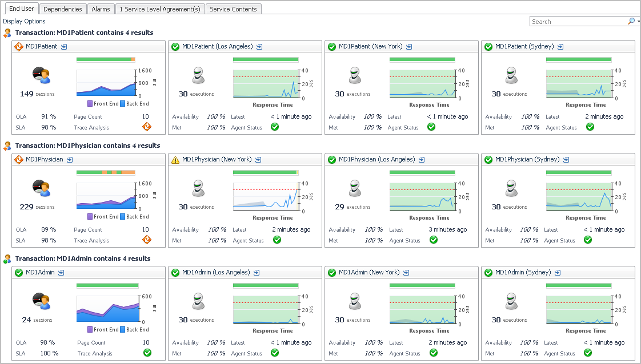Click the search magnifier icon
Image resolution: width=641 pixels, height=364 pixels.
click(x=631, y=21)
